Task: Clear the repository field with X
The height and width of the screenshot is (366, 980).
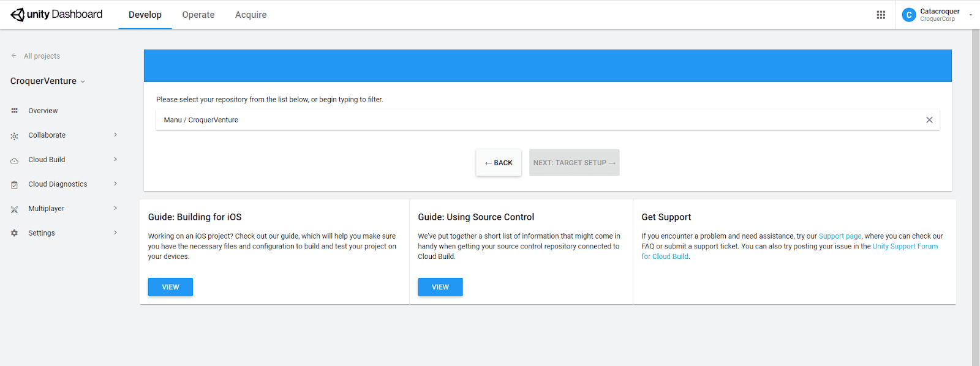Action: 929,120
